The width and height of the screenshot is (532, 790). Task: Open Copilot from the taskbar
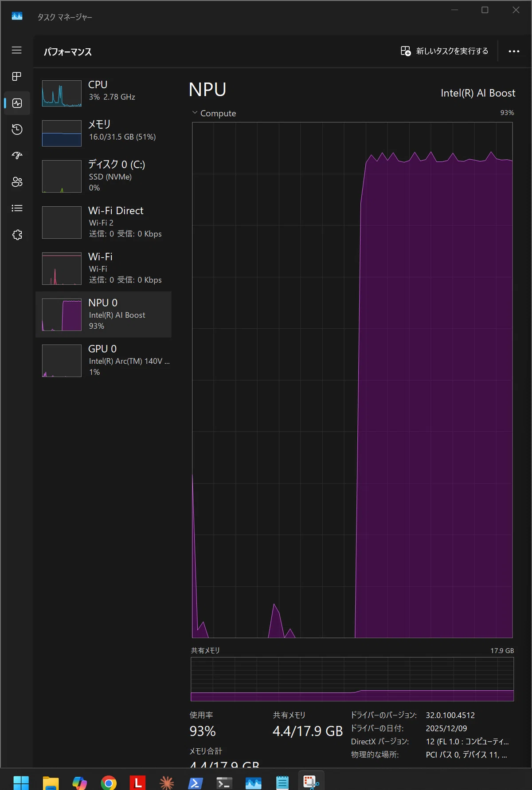(80, 783)
